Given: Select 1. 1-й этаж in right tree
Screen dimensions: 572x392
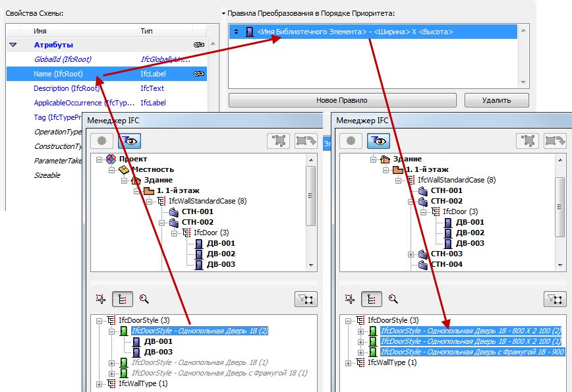Looking at the screenshot, I should [x=427, y=170].
